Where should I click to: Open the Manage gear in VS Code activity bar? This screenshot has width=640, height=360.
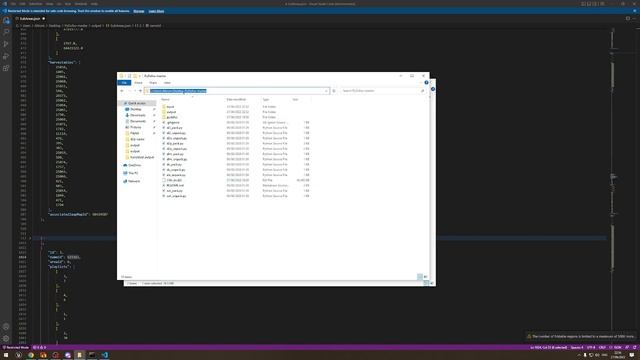click(6, 338)
